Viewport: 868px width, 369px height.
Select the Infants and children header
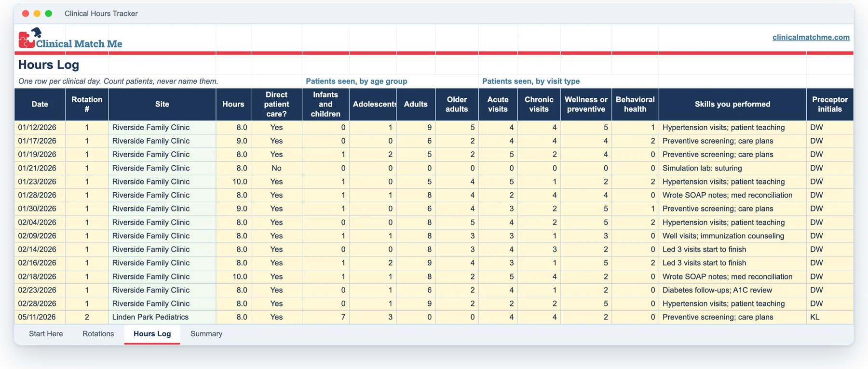pyautogui.click(x=325, y=104)
